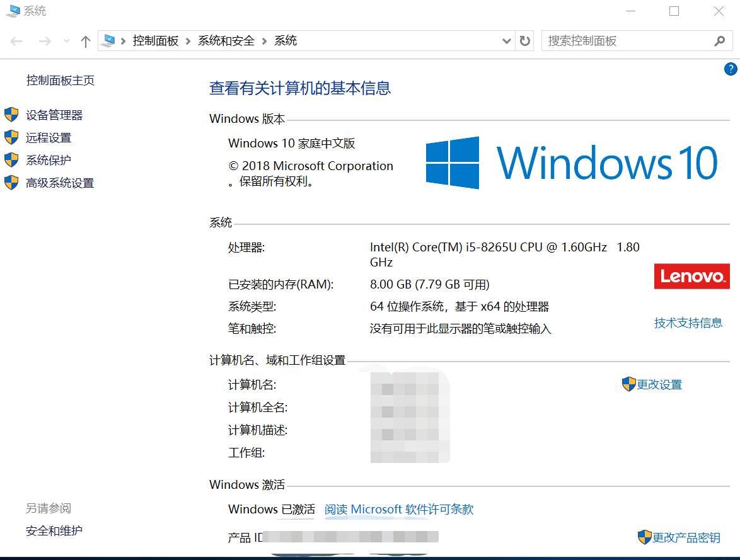740x560 pixels.
Task: Open 技术支持信息 link
Action: click(x=688, y=323)
